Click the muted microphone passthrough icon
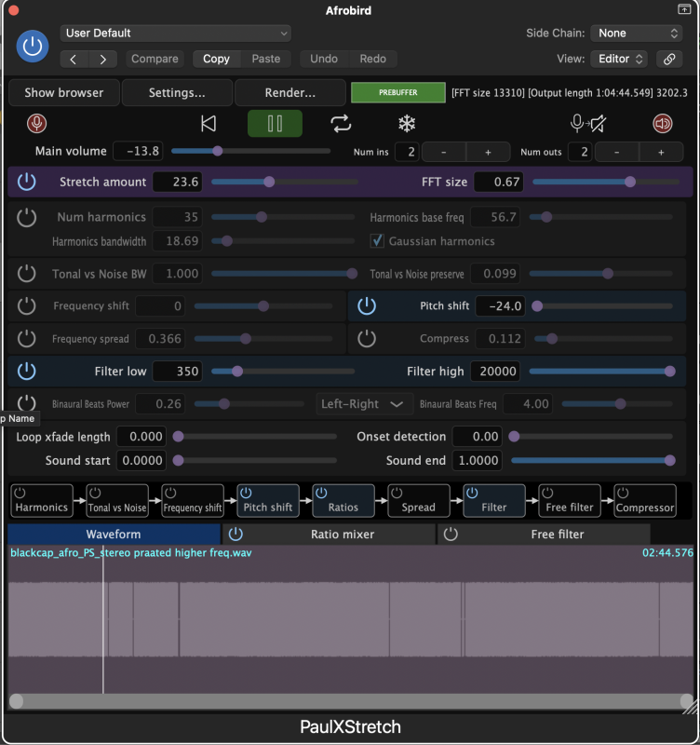The image size is (700, 745). (590, 124)
